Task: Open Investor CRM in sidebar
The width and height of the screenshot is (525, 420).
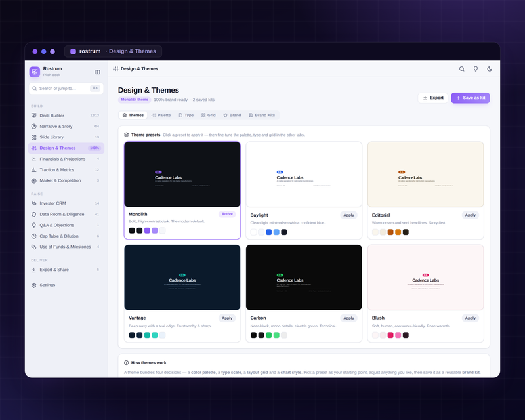Action: 66,203
